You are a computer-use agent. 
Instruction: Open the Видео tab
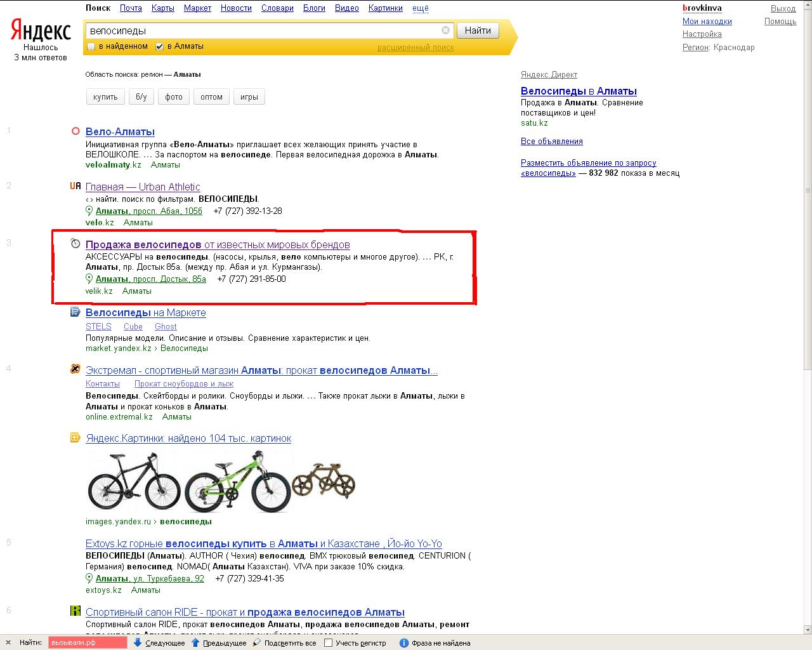pyautogui.click(x=346, y=8)
